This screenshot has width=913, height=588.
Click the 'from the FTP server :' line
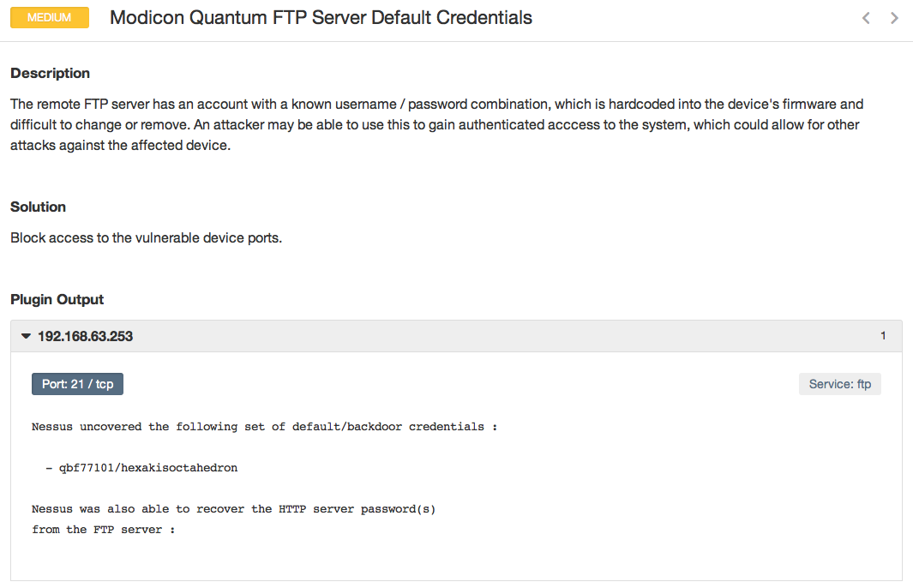click(104, 530)
